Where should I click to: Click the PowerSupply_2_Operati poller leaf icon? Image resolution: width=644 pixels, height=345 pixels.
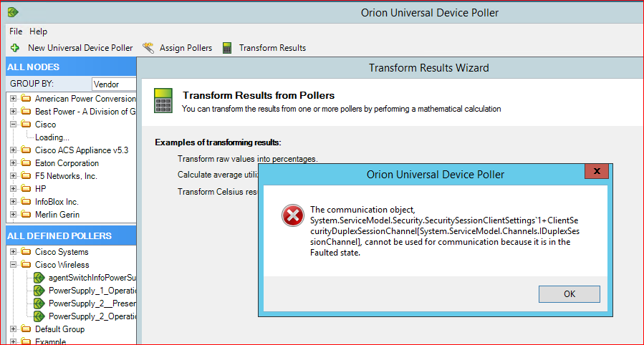[x=39, y=316]
